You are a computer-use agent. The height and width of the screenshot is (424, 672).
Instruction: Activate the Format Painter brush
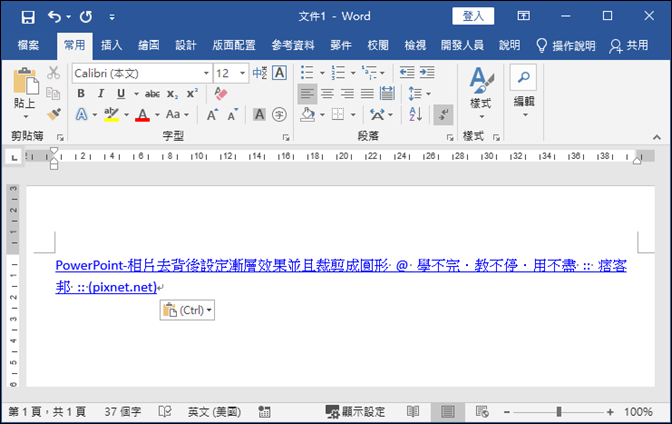coord(53,114)
